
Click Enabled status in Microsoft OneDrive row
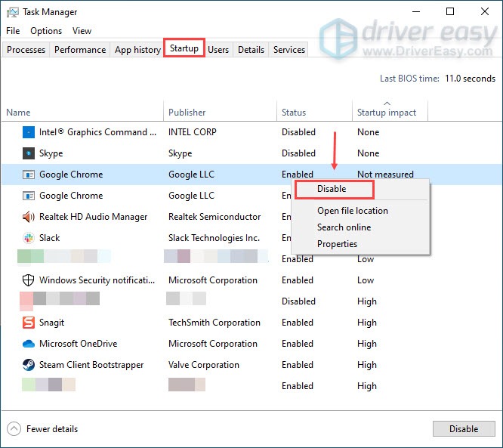click(x=298, y=344)
